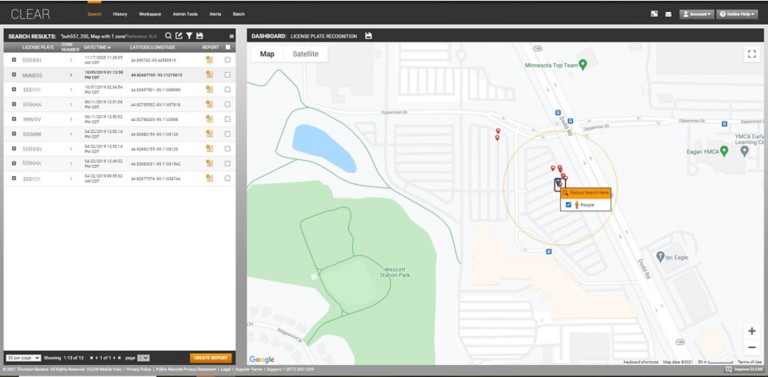The height and width of the screenshot is (377, 768).
Task: Check the box for 06/11/2019 12:51:04 row
Action: (x=227, y=104)
